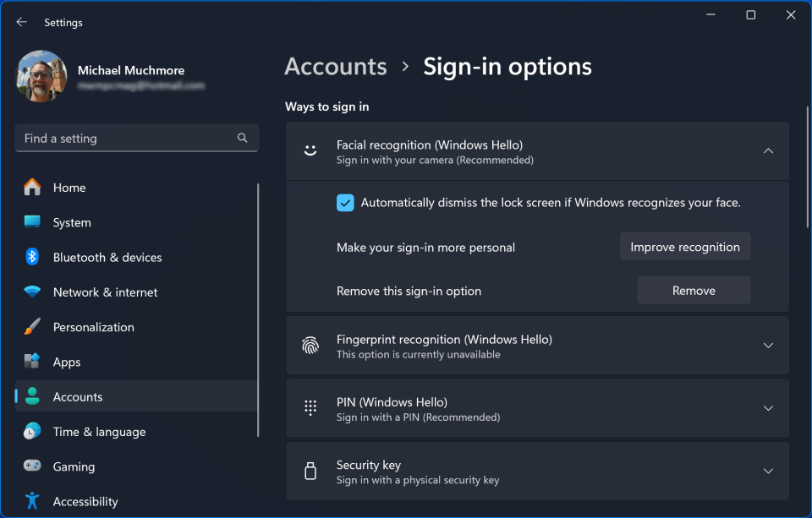The height and width of the screenshot is (518, 812).
Task: Click the back arrow in Settings header
Action: click(x=22, y=23)
